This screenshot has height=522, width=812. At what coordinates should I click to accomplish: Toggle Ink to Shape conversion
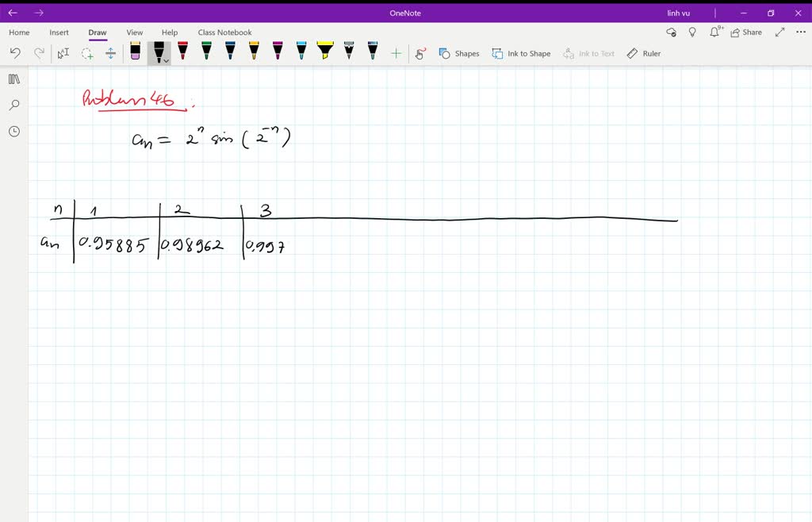521,53
